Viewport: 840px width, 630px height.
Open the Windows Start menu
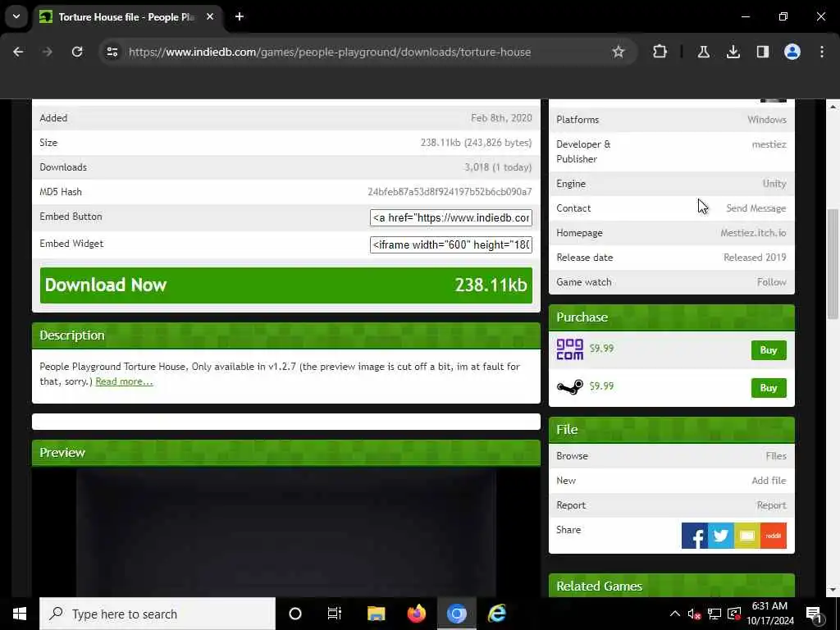[x=20, y=614]
